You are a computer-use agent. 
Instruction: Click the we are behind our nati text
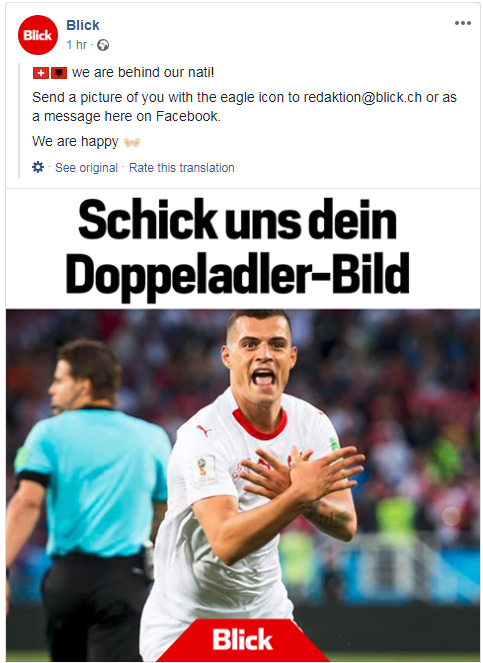click(143, 73)
